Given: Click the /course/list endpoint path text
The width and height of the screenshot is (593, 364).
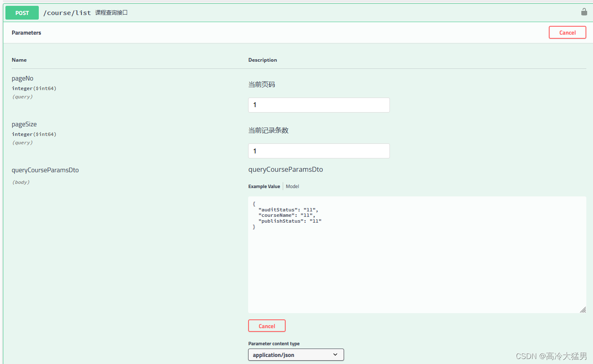Looking at the screenshot, I should tap(67, 13).
